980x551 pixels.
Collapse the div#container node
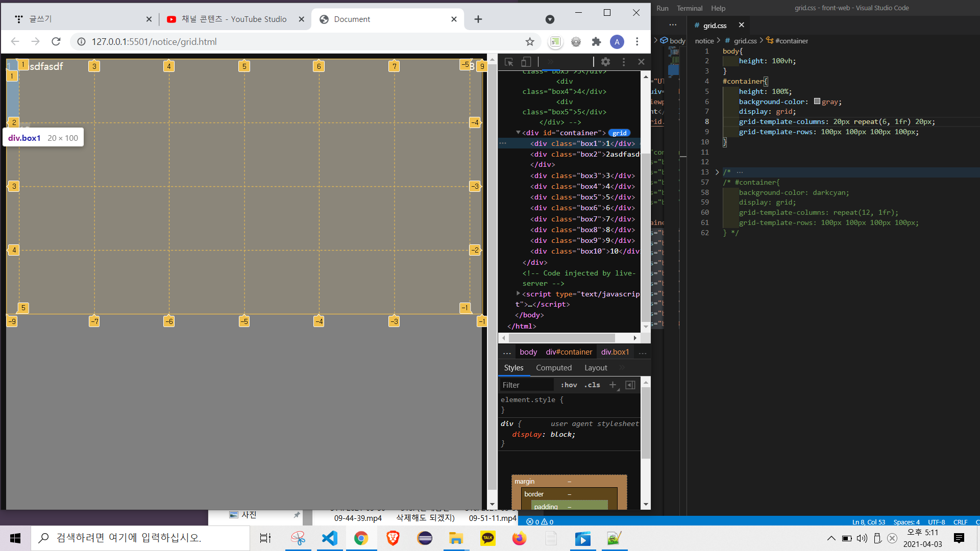518,133
